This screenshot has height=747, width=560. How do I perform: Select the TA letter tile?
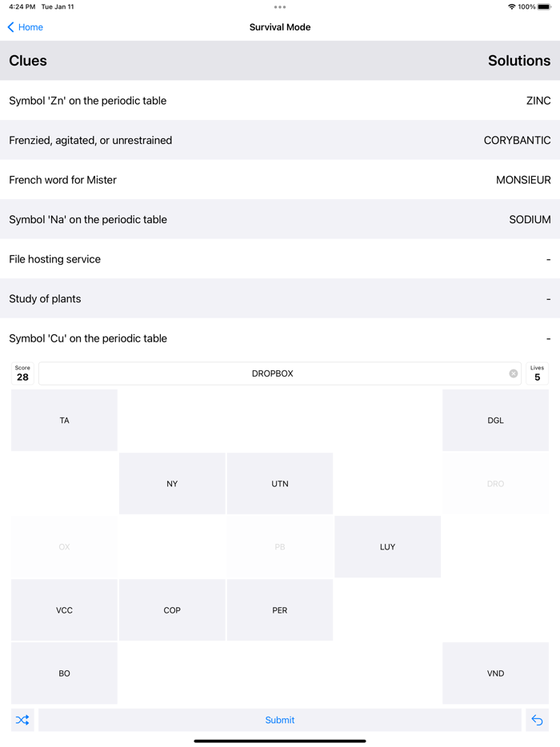[64, 420]
